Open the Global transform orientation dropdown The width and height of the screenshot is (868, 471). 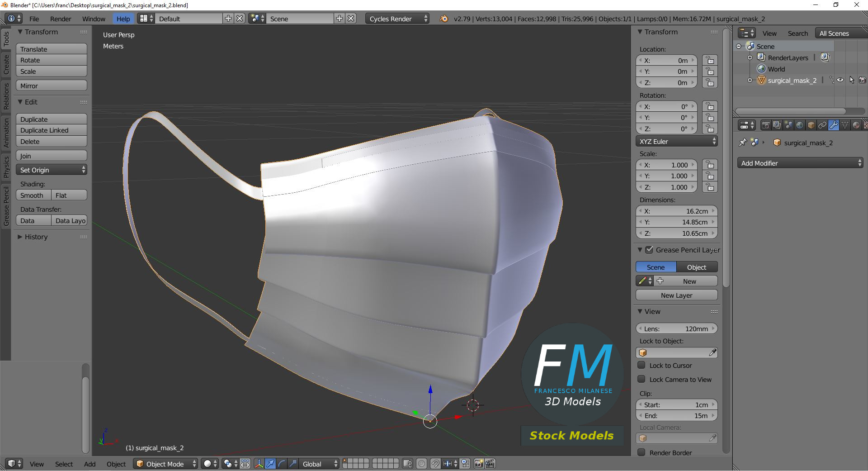pos(319,464)
